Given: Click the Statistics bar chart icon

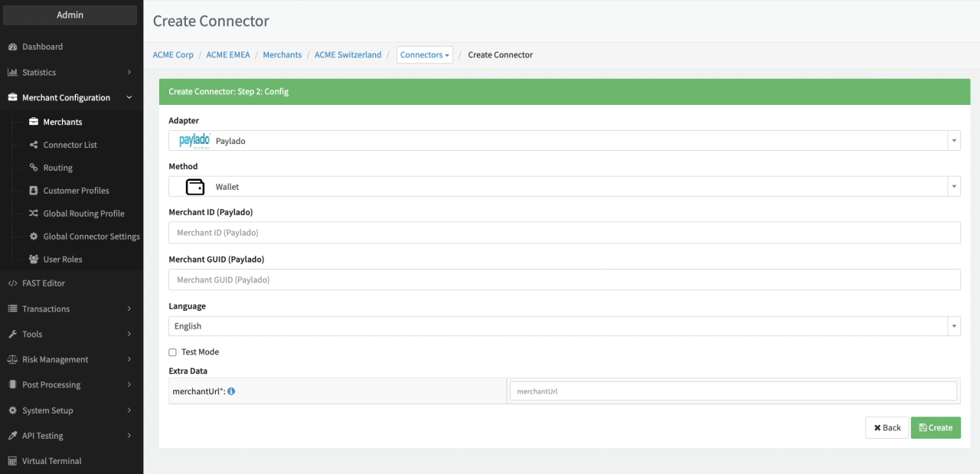Looking at the screenshot, I should click(x=12, y=73).
